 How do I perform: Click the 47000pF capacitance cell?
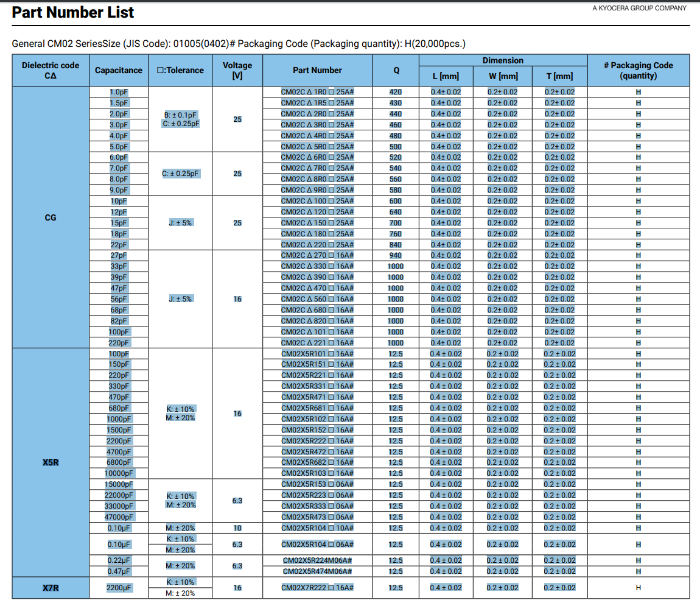click(119, 517)
